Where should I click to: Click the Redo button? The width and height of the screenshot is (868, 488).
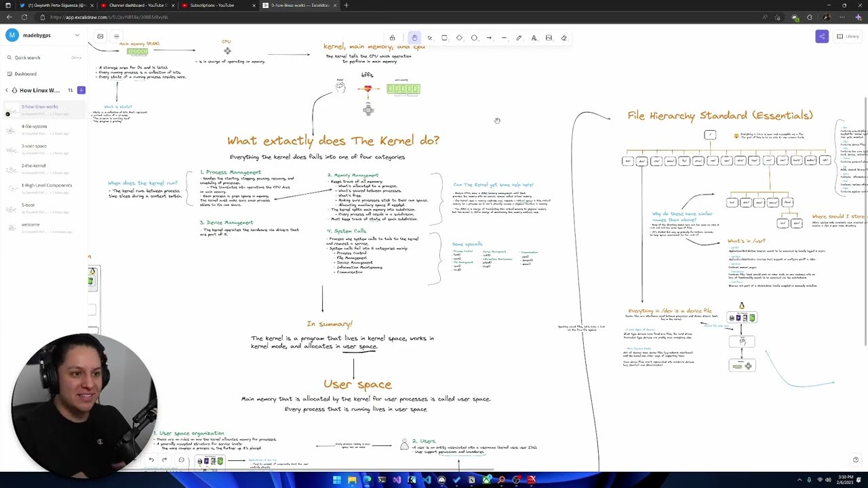point(164,460)
